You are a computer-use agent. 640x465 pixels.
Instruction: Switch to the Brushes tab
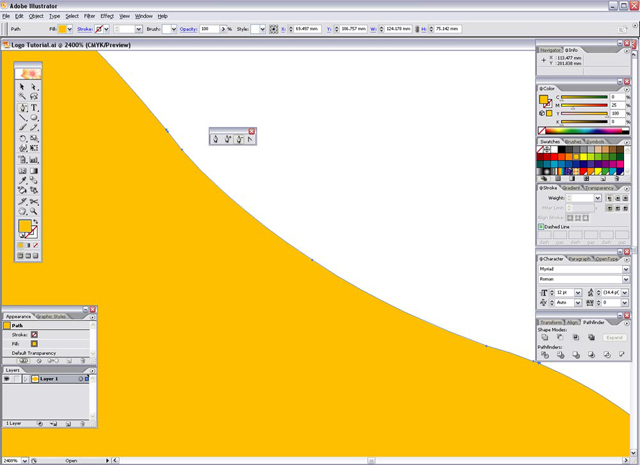573,142
